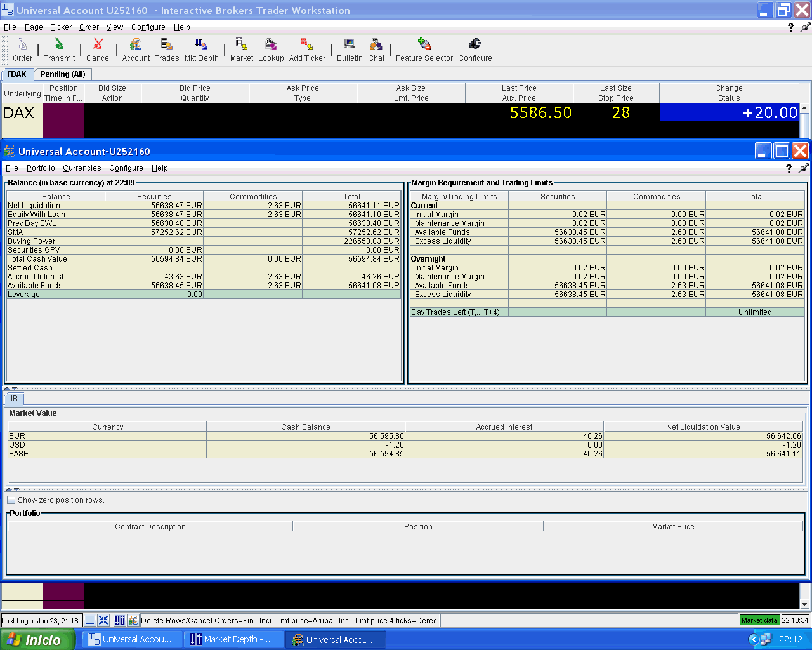
Task: Click the pin icon in main menu bar
Action: [x=806, y=27]
